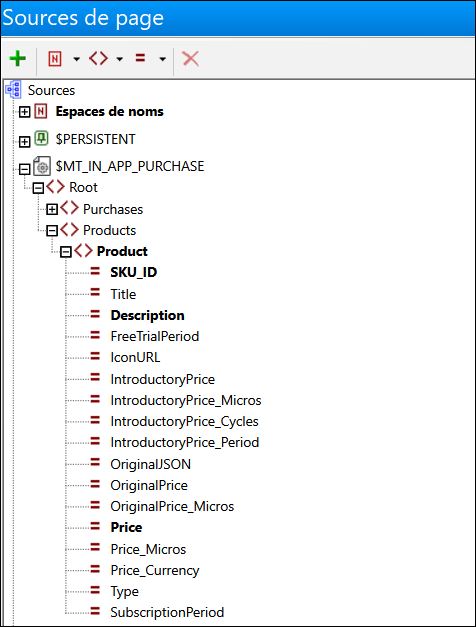Open the dropdown arrow beside namespace icon

[x=77, y=59]
